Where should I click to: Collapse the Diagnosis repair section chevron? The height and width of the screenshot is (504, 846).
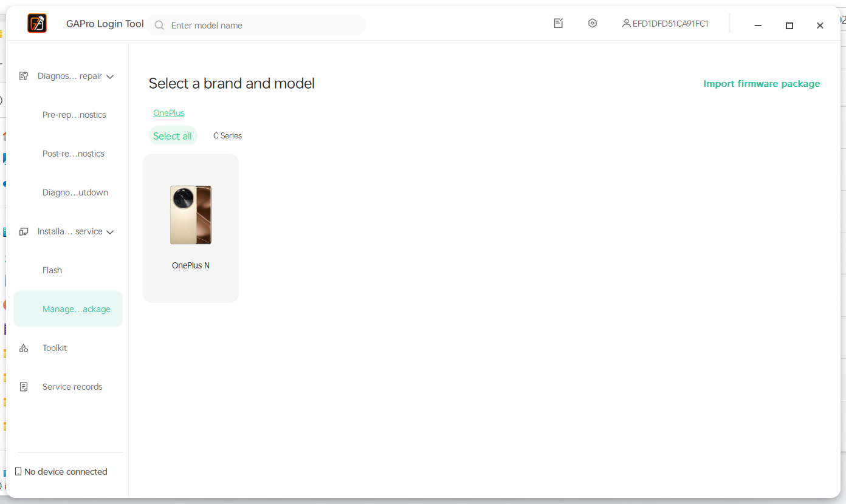110,77
